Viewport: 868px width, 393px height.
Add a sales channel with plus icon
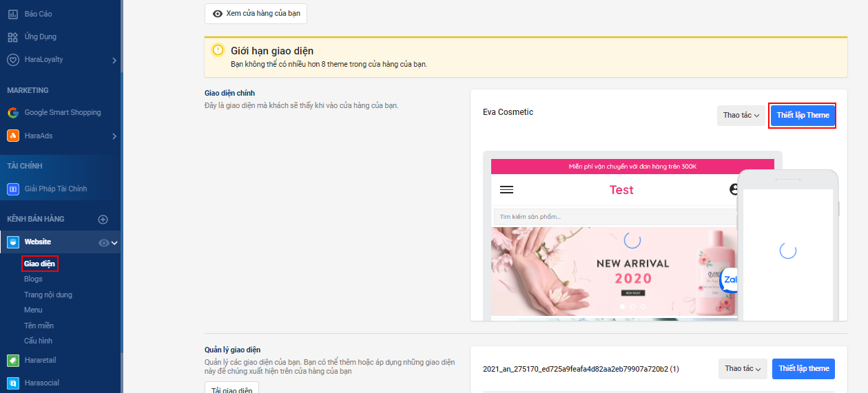(103, 220)
